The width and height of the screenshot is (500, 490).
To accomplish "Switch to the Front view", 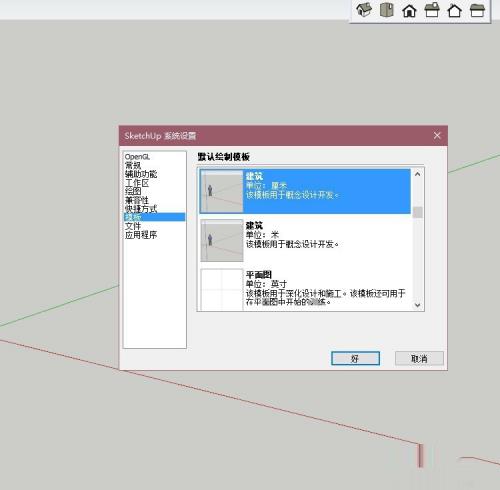I will [x=409, y=10].
